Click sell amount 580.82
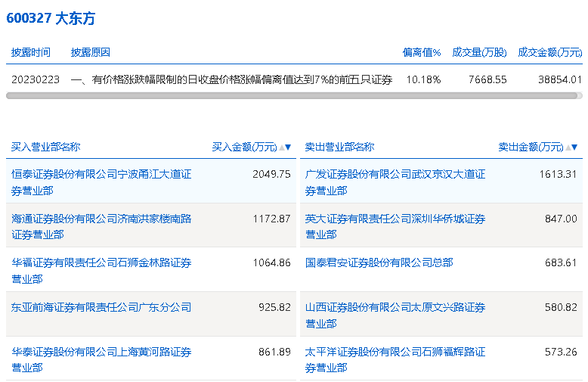Screen dimensions: 588x382 [x=561, y=307]
